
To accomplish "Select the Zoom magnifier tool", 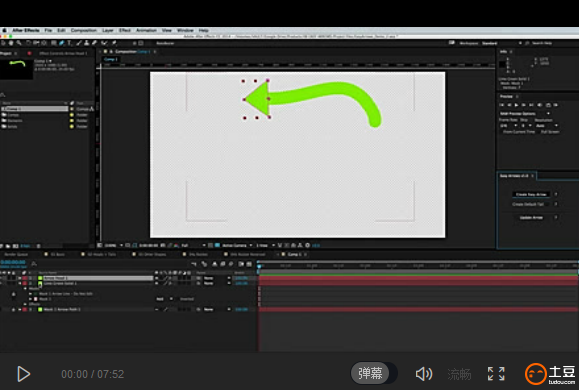I will click(19, 43).
